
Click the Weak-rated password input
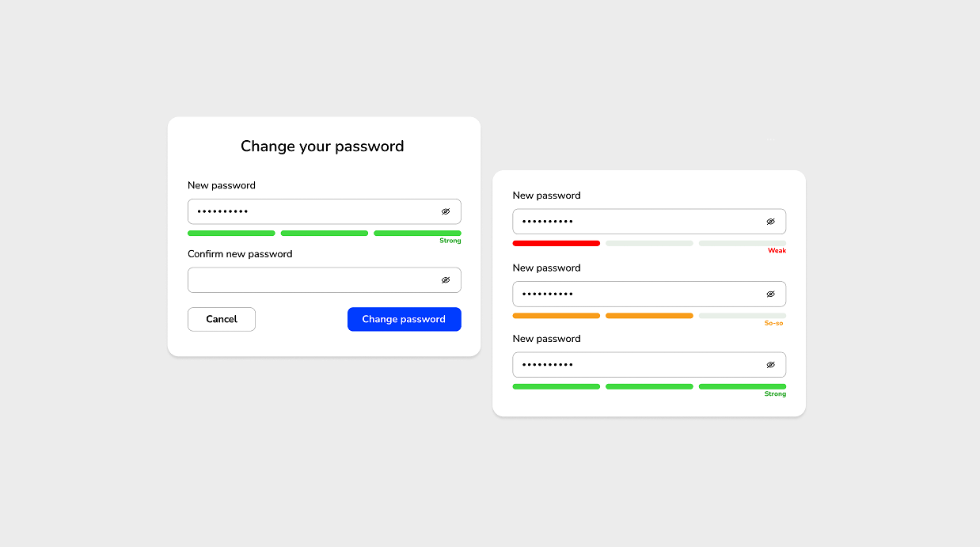click(x=633, y=222)
